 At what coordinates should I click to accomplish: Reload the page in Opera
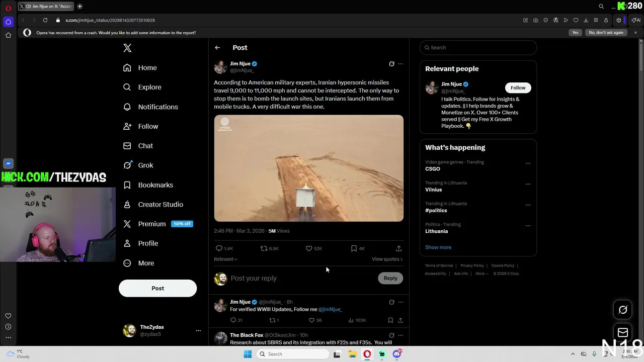(45, 20)
